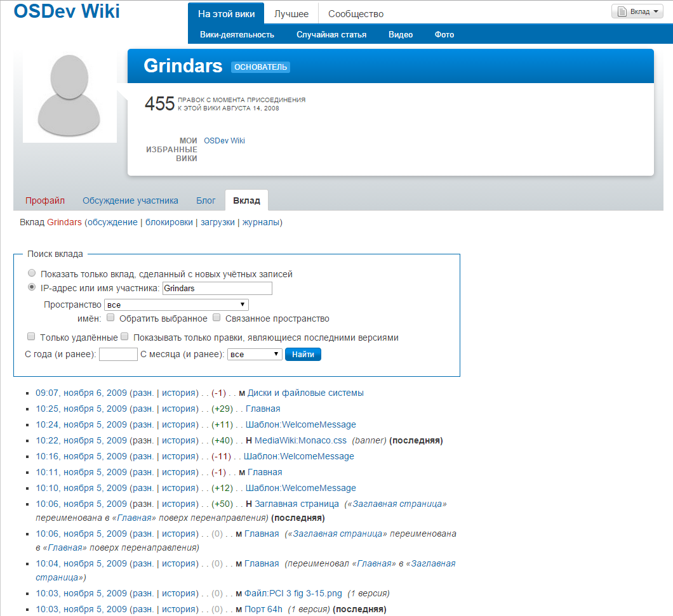This screenshot has width=673, height=616.
Task: Click the ОСНОВАТЕЛЬ badge
Action: (x=260, y=67)
